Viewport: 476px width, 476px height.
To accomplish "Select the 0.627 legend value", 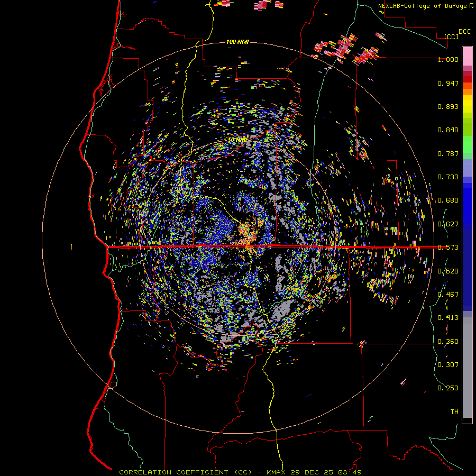I will pos(448,224).
